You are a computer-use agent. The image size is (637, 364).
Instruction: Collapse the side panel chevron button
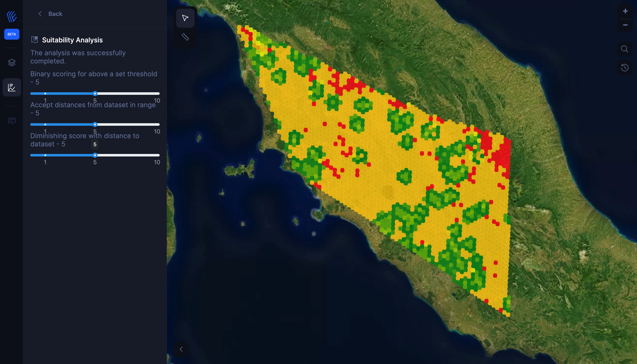click(181, 349)
